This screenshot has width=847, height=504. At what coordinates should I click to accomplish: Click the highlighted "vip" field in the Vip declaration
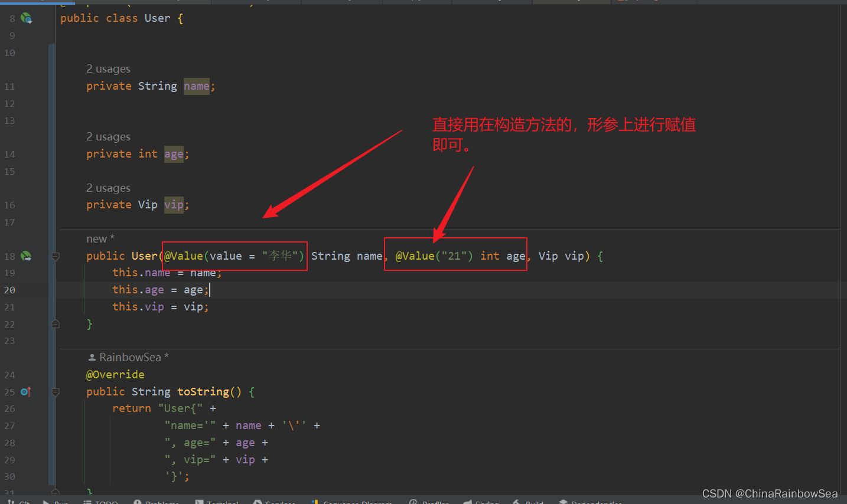click(174, 205)
